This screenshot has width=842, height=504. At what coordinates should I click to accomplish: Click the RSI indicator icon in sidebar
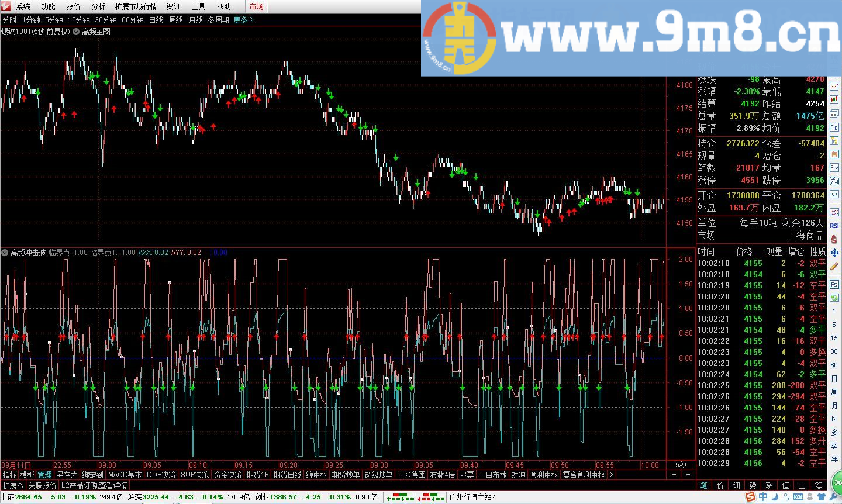point(834,226)
